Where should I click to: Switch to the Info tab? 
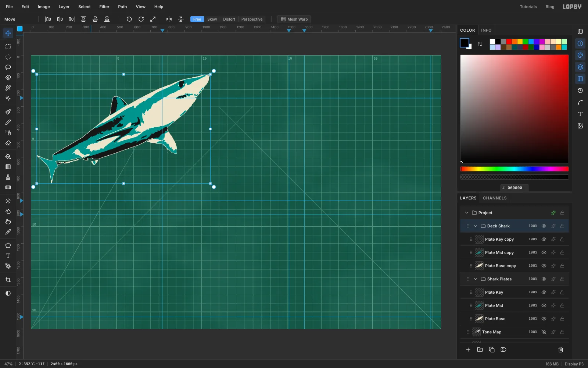point(486,30)
